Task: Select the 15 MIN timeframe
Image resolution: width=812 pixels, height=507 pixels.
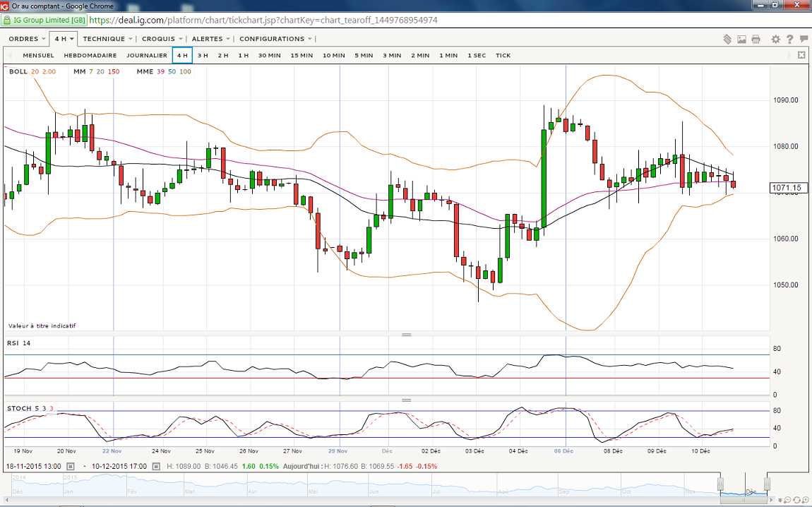Action: pos(301,55)
